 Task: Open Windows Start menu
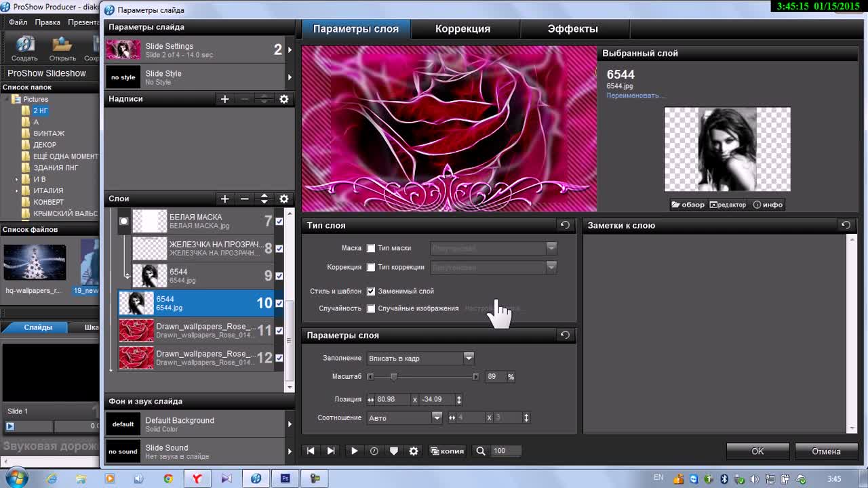coord(16,479)
